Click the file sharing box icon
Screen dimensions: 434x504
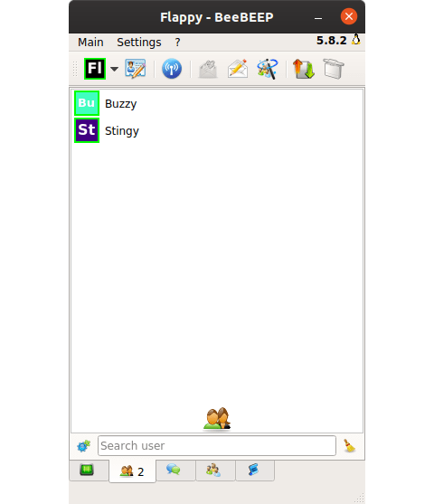[334, 69]
